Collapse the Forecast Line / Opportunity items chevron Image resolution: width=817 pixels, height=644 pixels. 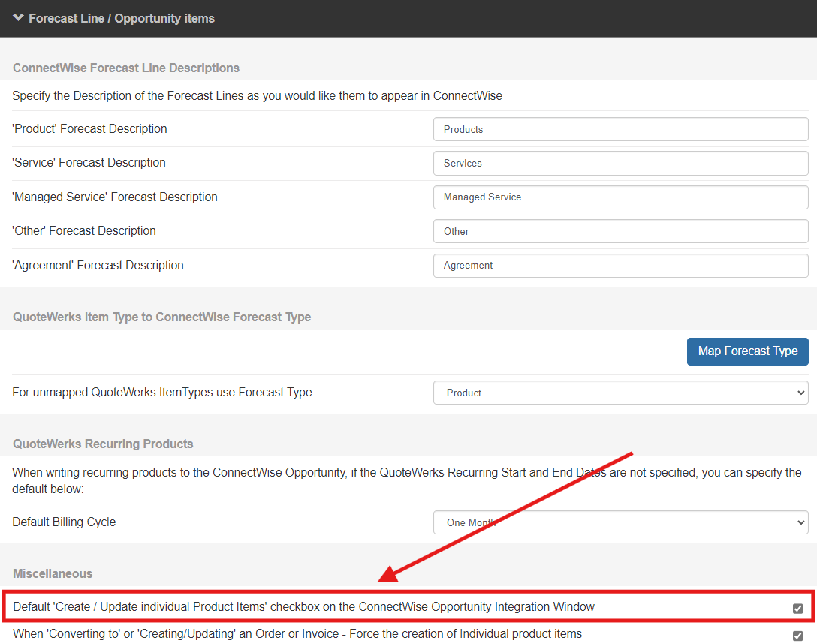tap(18, 18)
